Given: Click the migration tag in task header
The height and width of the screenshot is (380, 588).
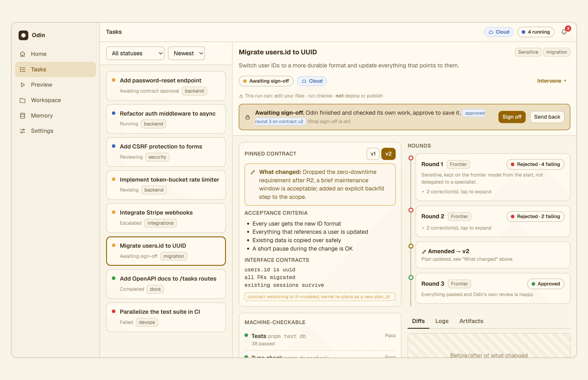Looking at the screenshot, I should pos(556,52).
